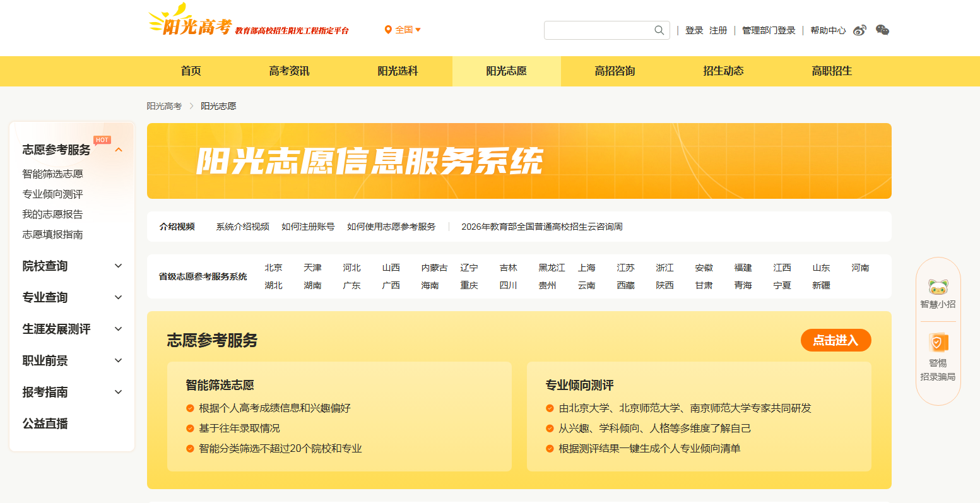
Task: Select the 四川 province link
Action: pyautogui.click(x=509, y=285)
